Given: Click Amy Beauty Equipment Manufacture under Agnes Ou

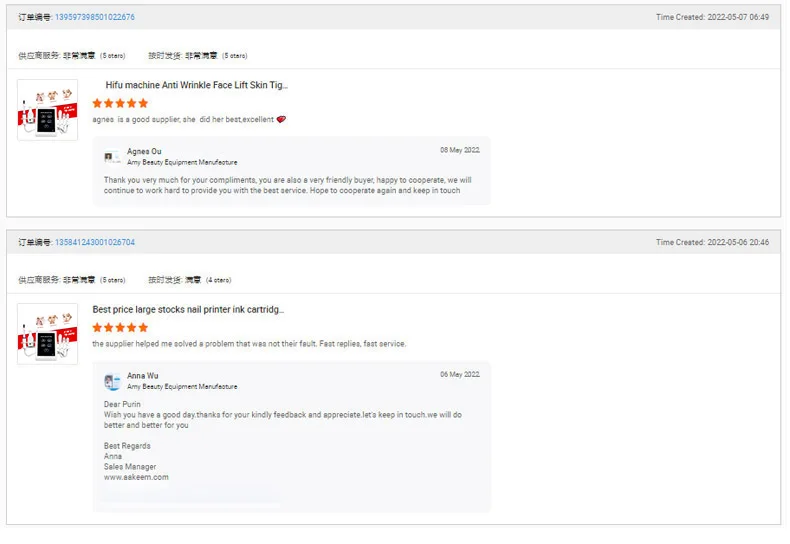Looking at the screenshot, I should click(x=182, y=162).
